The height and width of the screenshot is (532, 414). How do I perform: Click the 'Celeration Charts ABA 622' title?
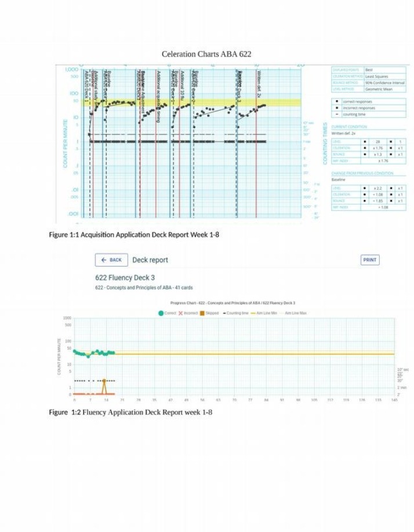click(x=206, y=54)
